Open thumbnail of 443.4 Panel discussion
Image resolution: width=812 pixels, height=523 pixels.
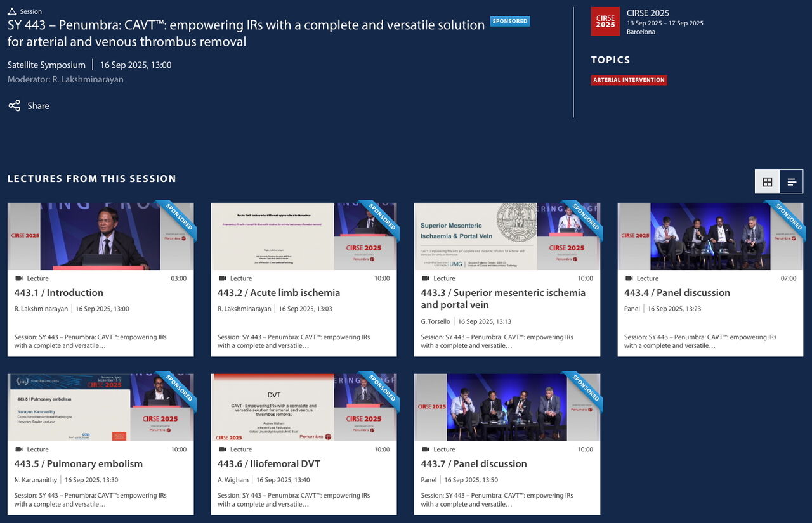pos(710,236)
